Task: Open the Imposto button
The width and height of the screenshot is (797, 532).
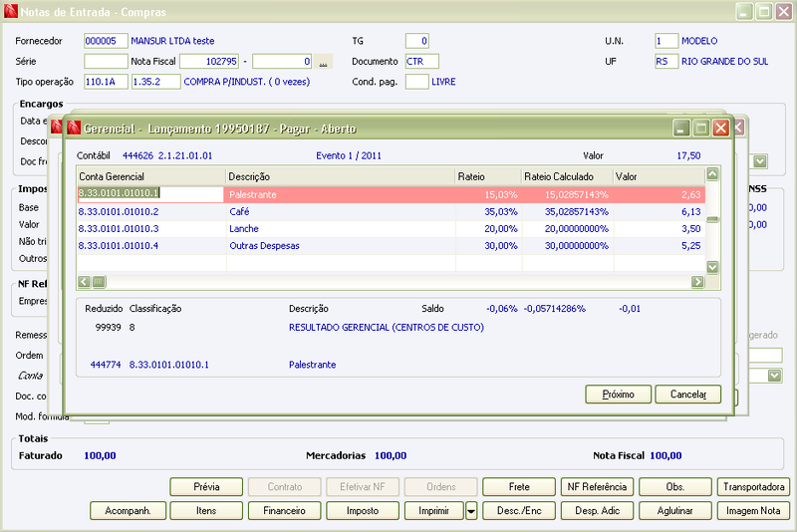Action: pyautogui.click(x=363, y=511)
